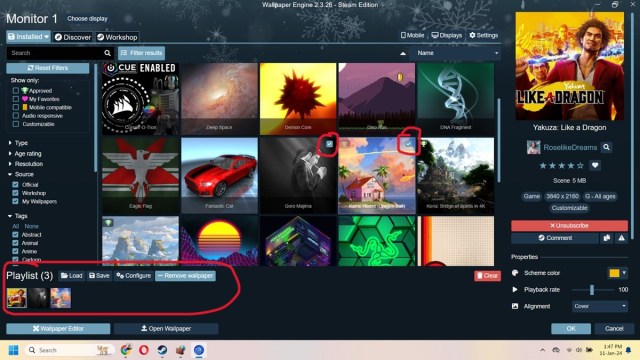Screen dimensions: 640x360
Task: Open Chrome from the taskbar
Action: point(126,350)
